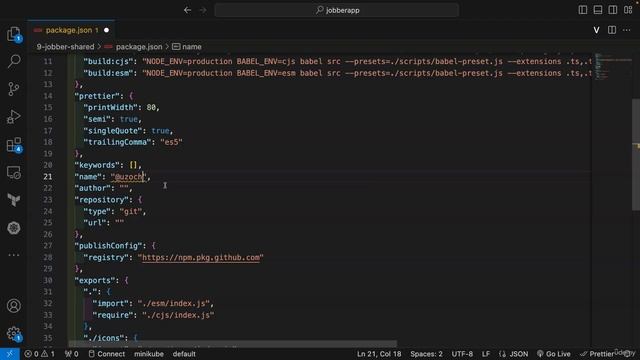Click the "build:esm" script key
This screenshot has height=360, width=640.
108,73
